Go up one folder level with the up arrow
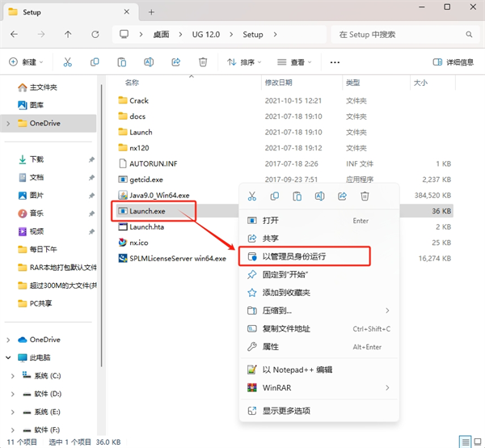The width and height of the screenshot is (485, 448). coord(68,35)
